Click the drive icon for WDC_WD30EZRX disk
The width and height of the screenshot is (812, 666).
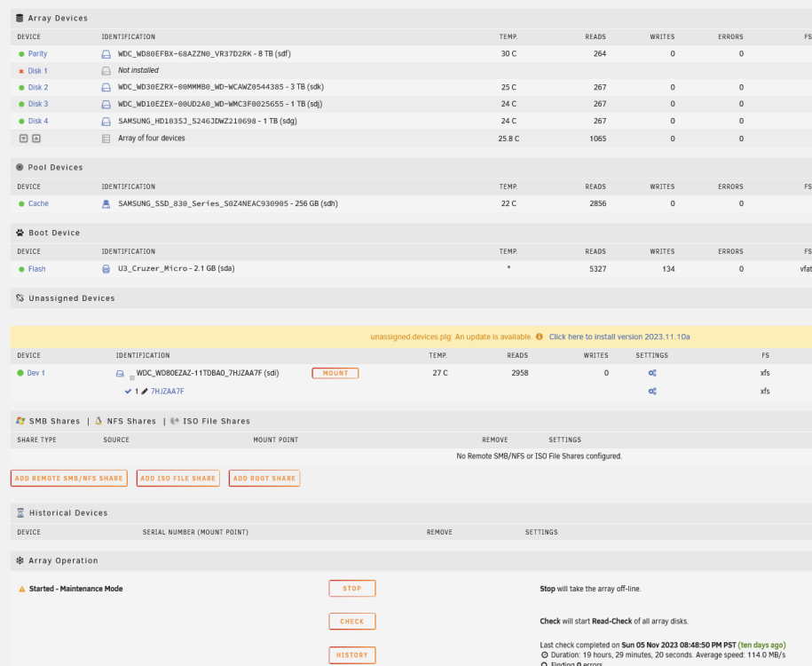point(106,88)
